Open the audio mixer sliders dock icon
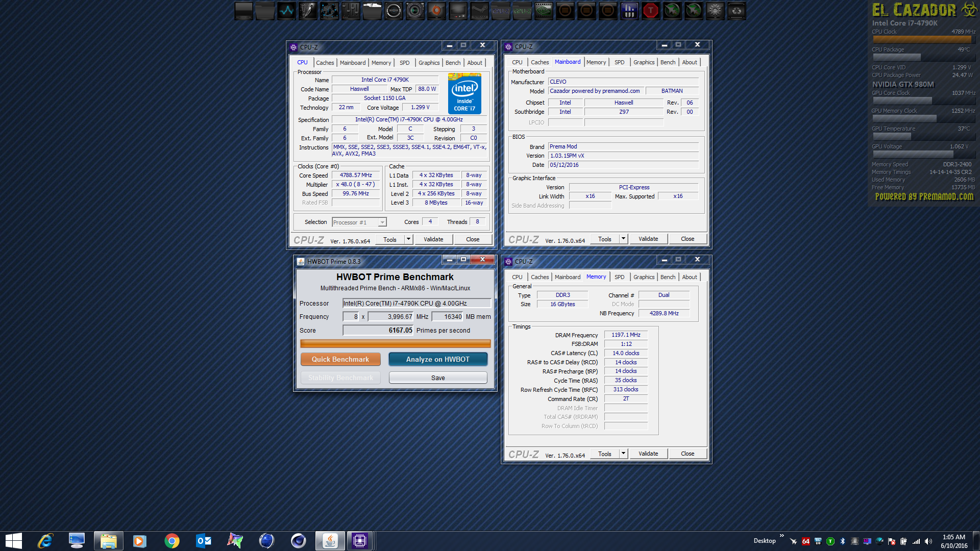This screenshot has height=551, width=980. coord(351,11)
